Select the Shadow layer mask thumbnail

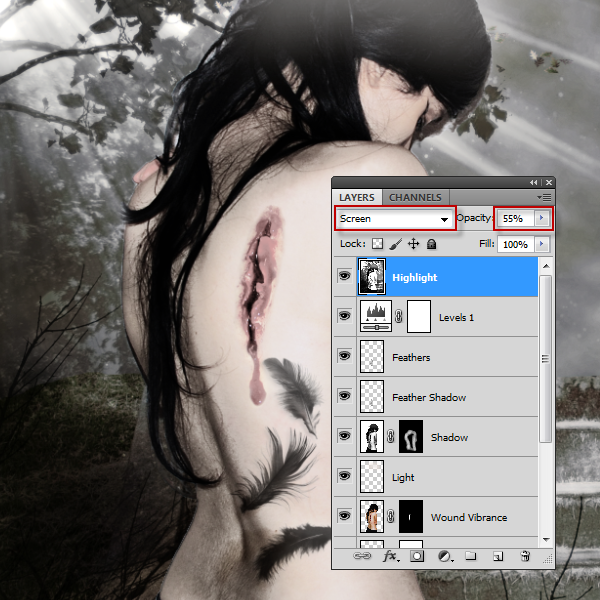click(411, 437)
